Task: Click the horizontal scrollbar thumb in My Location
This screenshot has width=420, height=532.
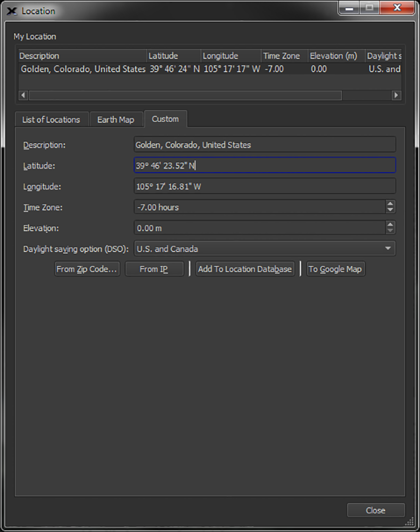Action: pyautogui.click(x=185, y=95)
